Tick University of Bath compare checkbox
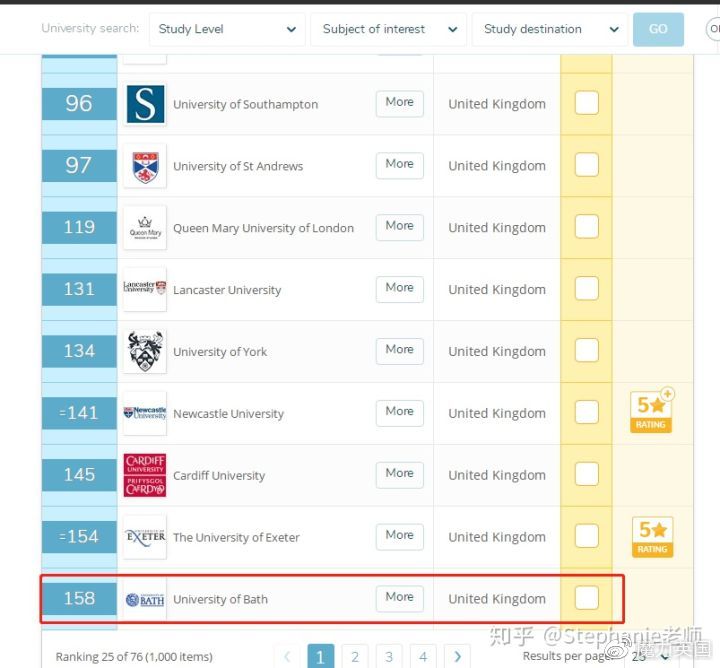This screenshot has height=668, width=720. pos(586,598)
